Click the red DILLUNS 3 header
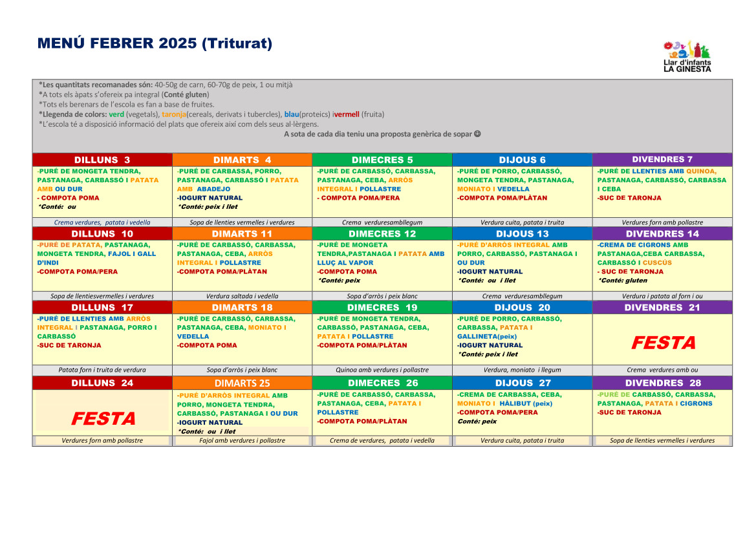The image size is (756, 534). pos(102,160)
